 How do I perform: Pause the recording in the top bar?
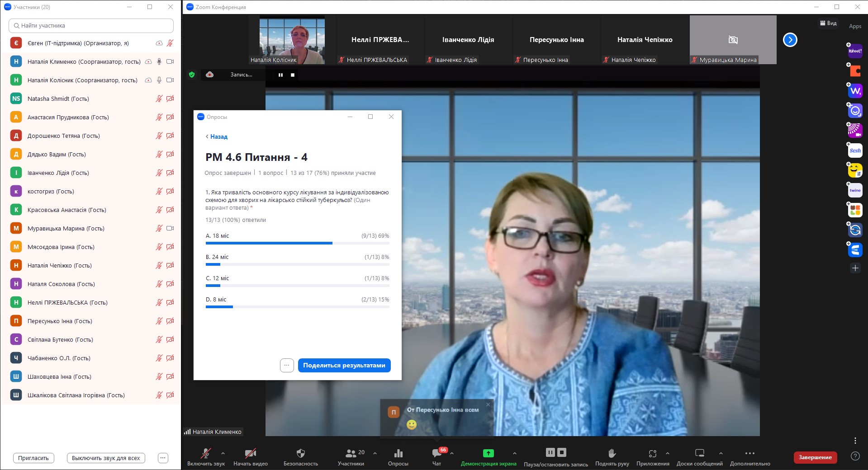[x=280, y=75]
